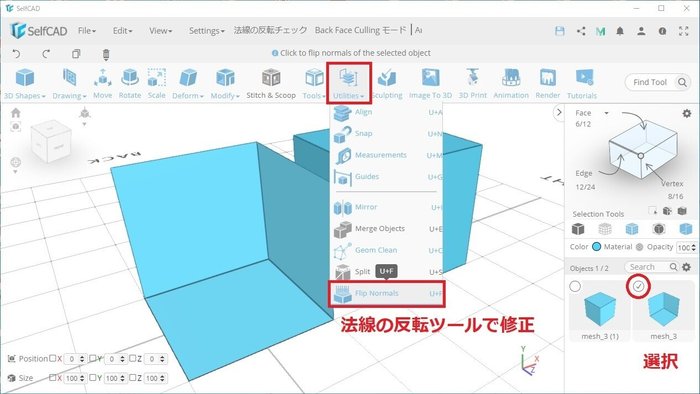Open the Stitch & Scoop tool
Screen dimensions: 700x394
pos(271,83)
